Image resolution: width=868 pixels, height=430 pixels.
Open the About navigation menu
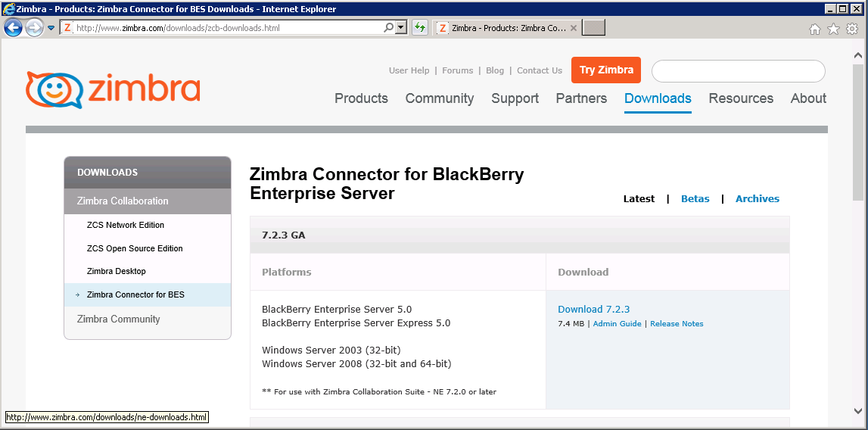(808, 98)
